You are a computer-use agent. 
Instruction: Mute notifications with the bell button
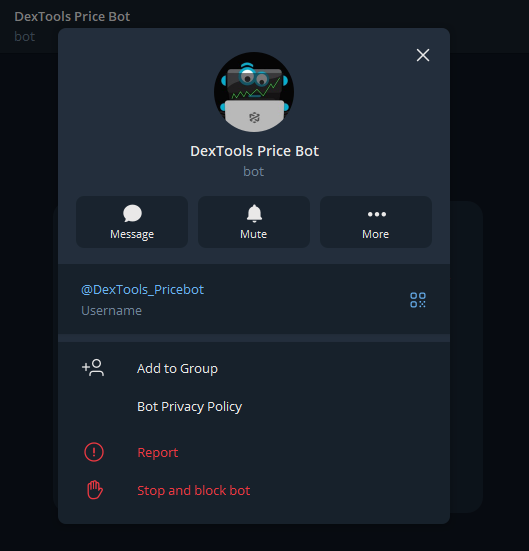coord(254,222)
